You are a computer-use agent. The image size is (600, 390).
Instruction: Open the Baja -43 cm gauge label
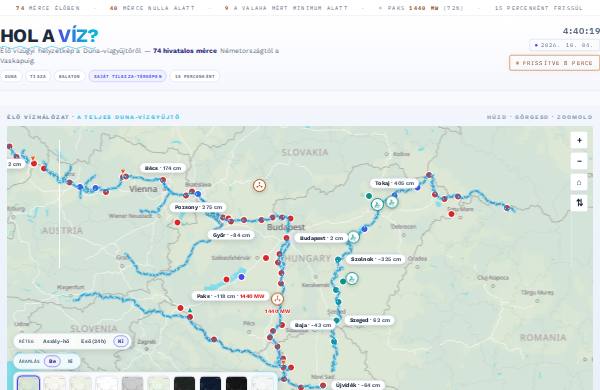(313, 325)
